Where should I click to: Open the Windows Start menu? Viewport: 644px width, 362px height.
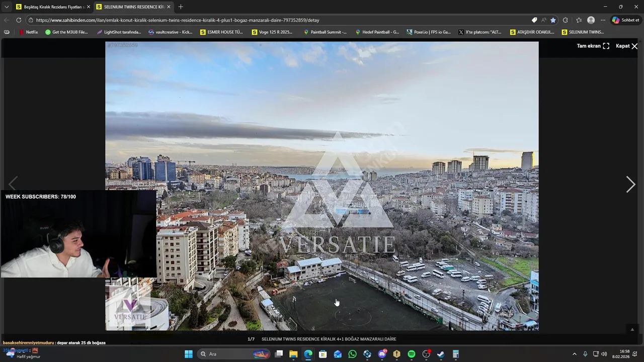tap(189, 354)
